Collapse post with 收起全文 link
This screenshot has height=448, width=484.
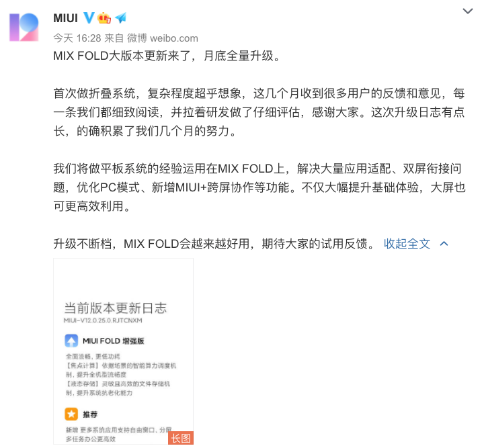[x=407, y=244]
